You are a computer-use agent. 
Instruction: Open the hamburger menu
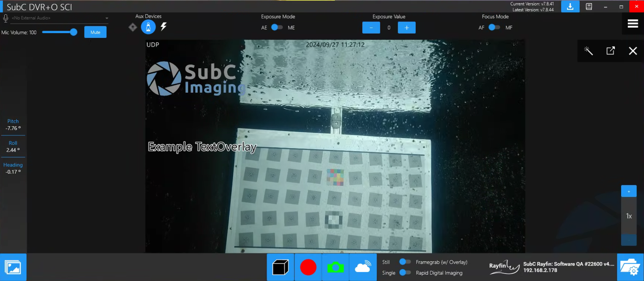point(633,24)
